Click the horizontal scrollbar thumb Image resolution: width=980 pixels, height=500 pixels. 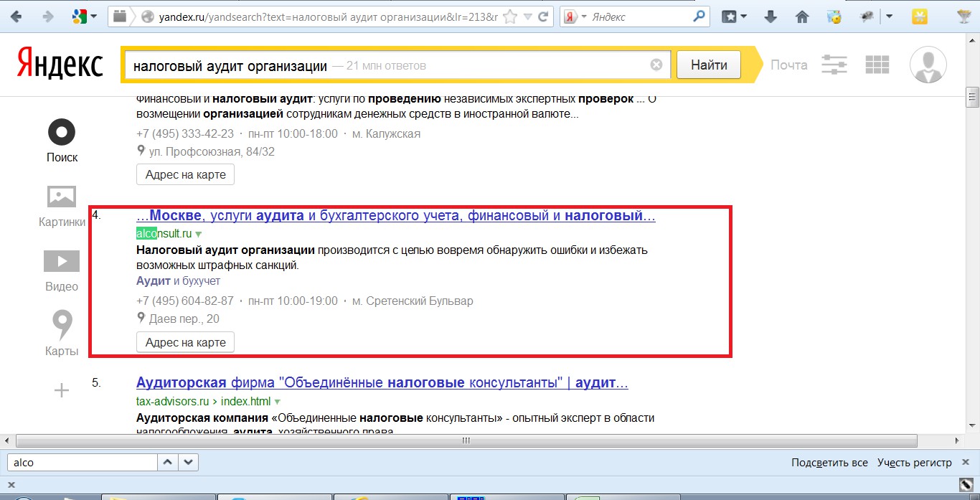coord(465,440)
